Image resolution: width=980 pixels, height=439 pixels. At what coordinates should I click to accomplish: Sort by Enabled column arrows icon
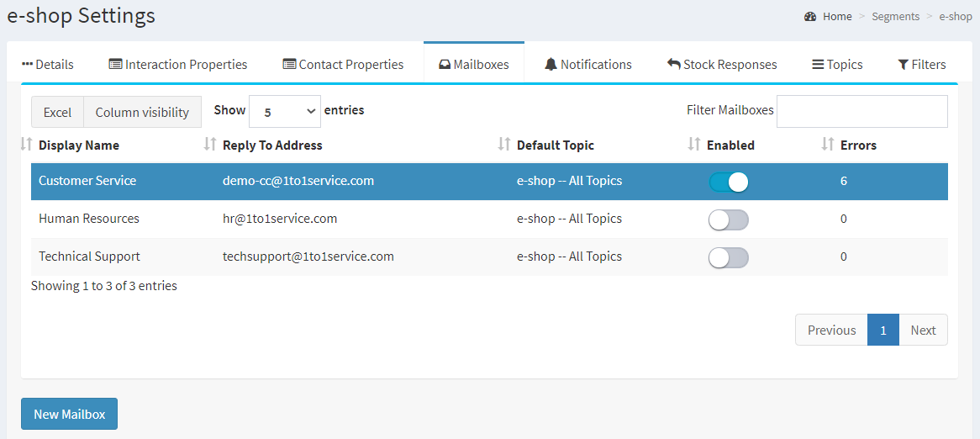pyautogui.click(x=693, y=145)
